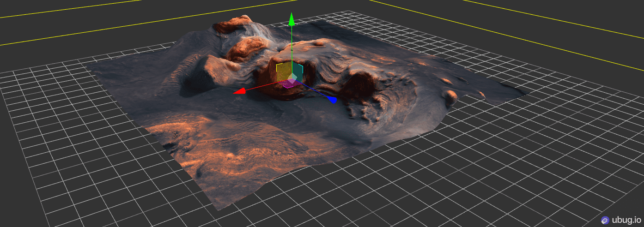Viewport: 644px width, 227px height.
Task: Grab the blue Z-axis arrow handle
Action: click(x=332, y=99)
